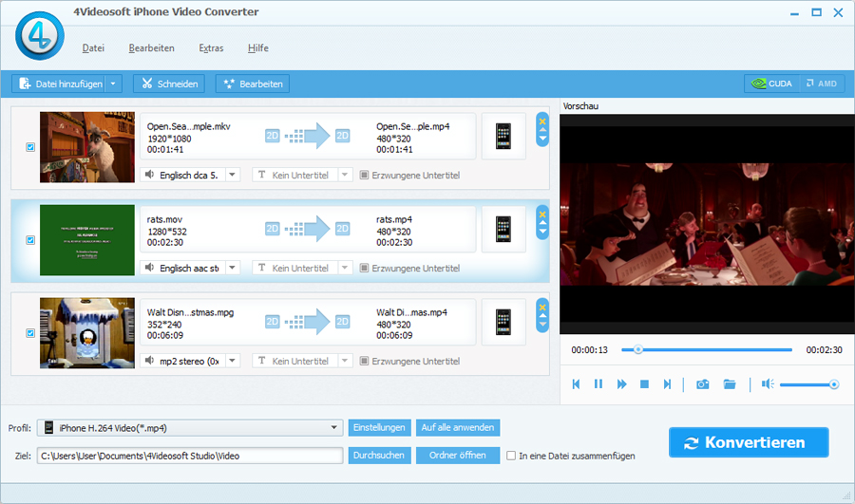Click the speaker icon in Walt Disn audio track

149,360
